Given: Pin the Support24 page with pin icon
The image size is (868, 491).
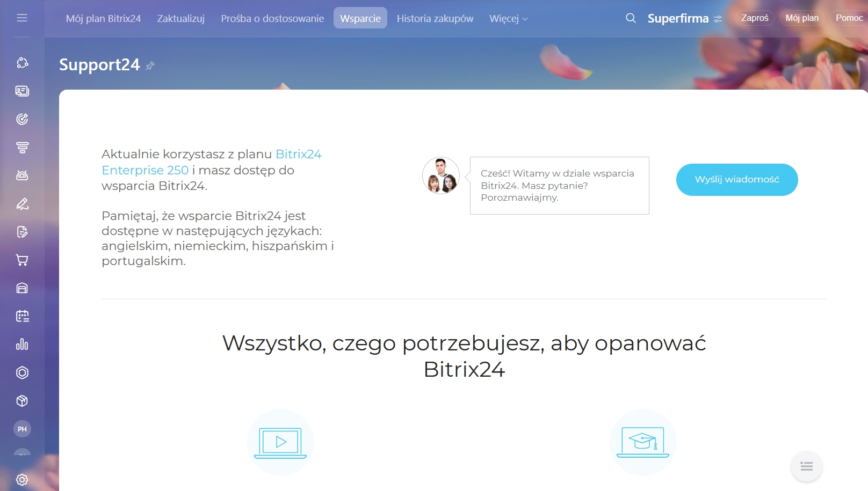Looking at the screenshot, I should click(x=150, y=65).
